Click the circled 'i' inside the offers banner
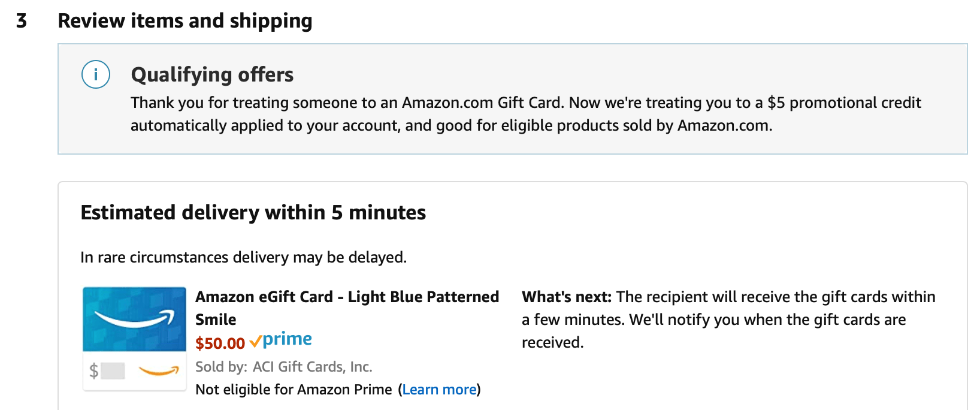This screenshot has height=410, width=980. 96,74
